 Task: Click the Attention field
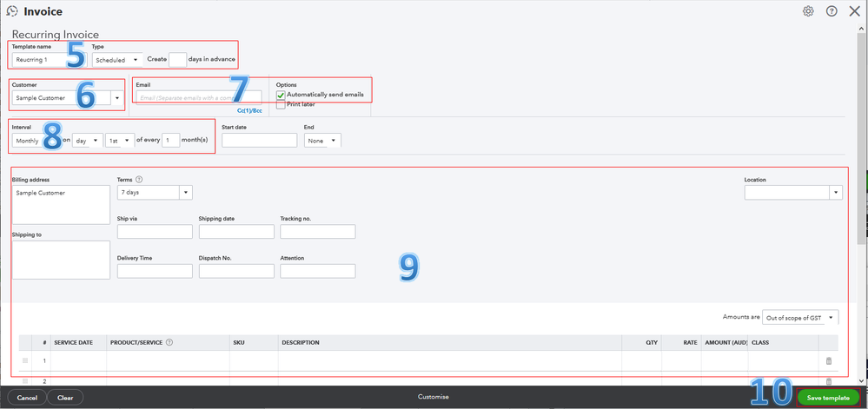coord(318,271)
